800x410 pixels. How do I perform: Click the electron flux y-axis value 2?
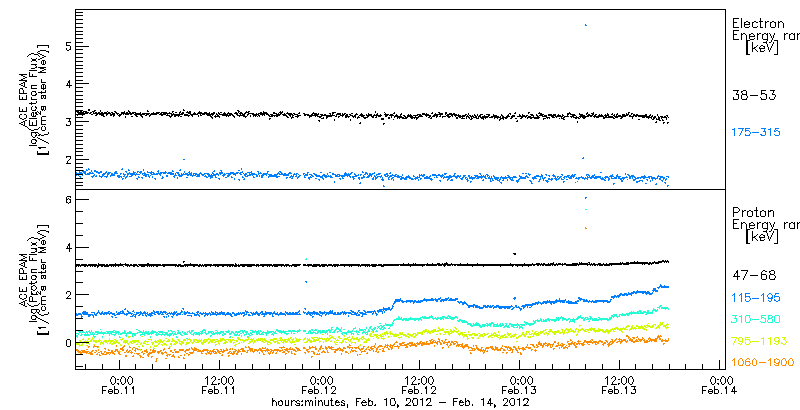[x=66, y=160]
